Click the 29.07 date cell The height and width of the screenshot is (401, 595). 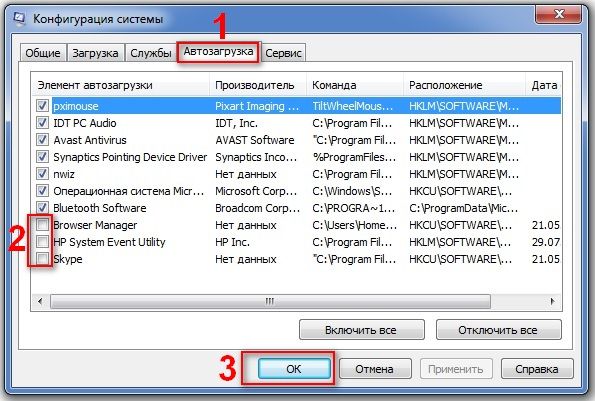point(546,242)
